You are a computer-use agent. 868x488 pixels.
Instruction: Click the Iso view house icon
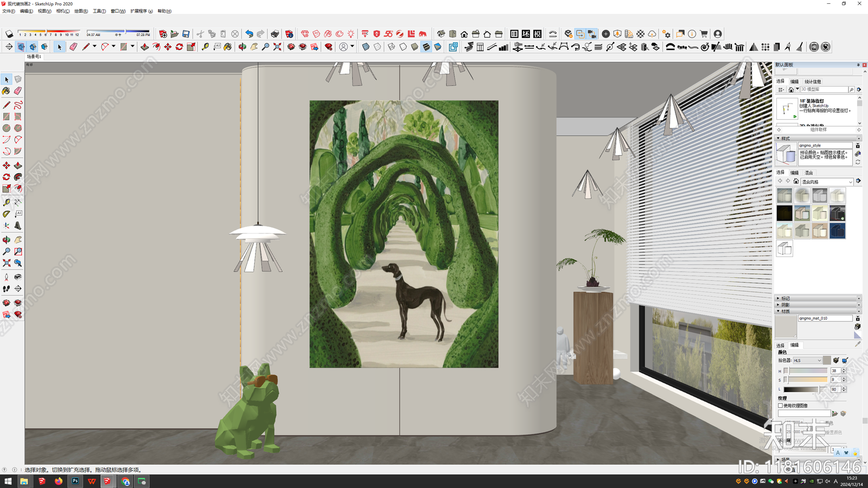pyautogui.click(x=441, y=34)
